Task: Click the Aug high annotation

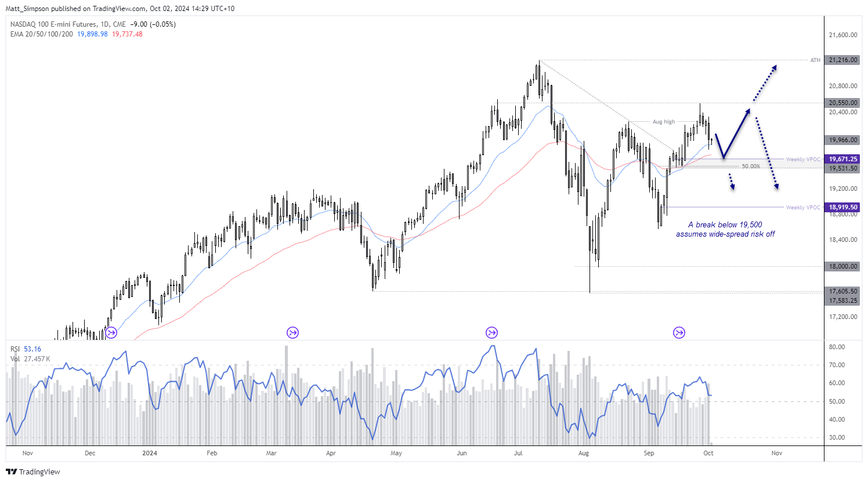Action: click(x=664, y=122)
